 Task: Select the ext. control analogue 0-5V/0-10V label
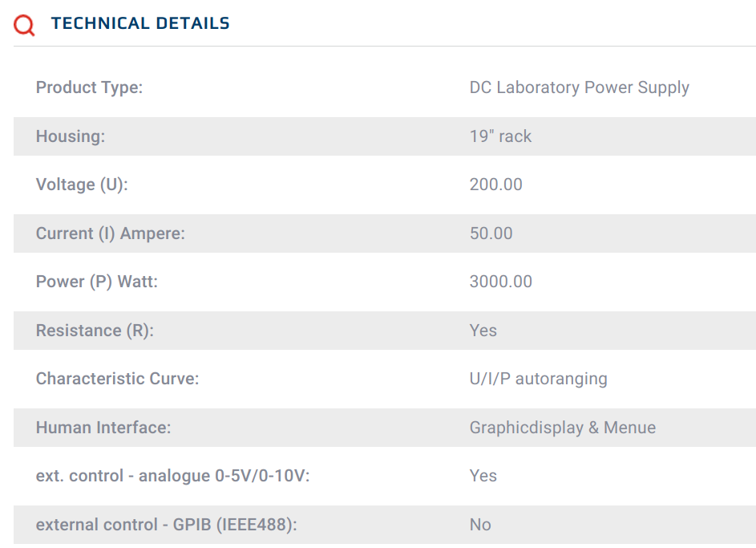(x=172, y=476)
